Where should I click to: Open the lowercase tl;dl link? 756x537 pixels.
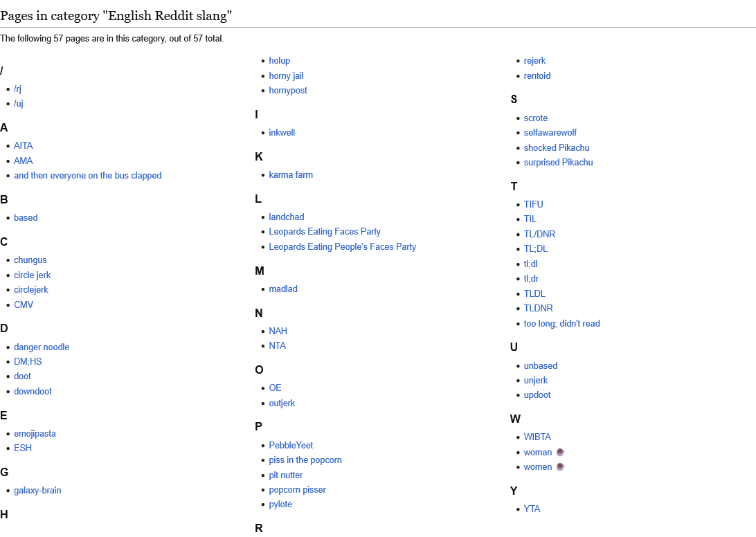(x=530, y=264)
